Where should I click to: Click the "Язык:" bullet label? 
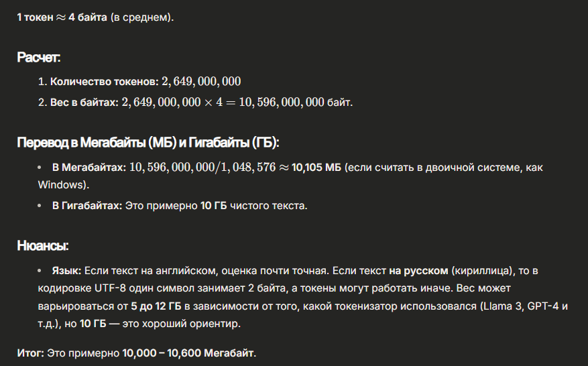pyautogui.click(x=66, y=271)
